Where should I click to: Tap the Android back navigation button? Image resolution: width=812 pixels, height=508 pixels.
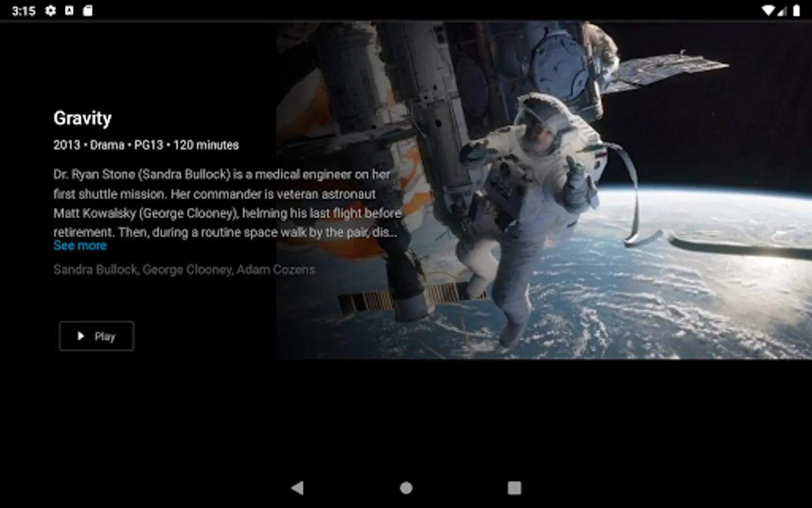(297, 488)
